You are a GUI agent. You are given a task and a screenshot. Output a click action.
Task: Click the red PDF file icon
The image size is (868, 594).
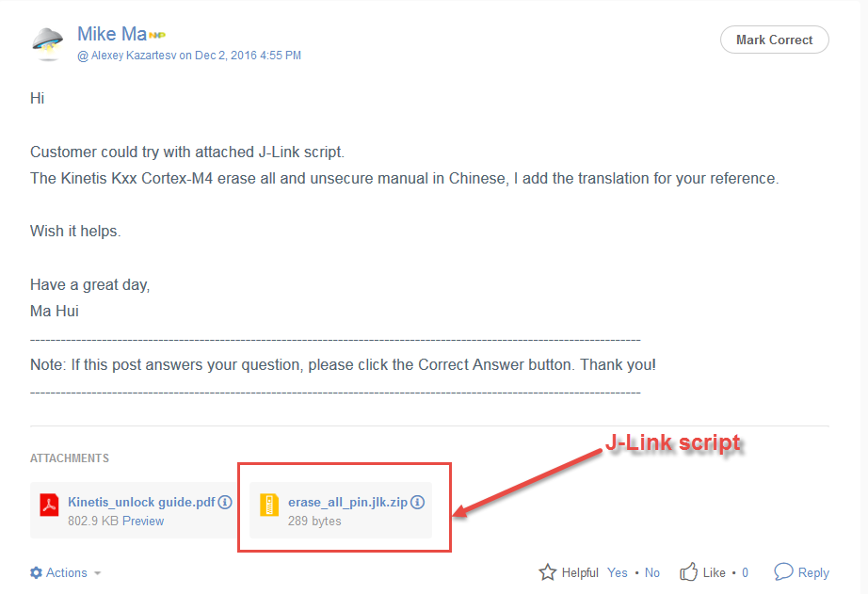pyautogui.click(x=49, y=506)
